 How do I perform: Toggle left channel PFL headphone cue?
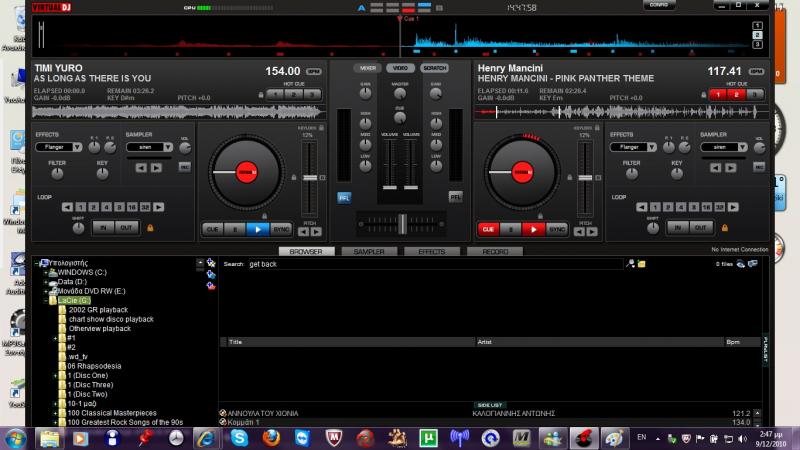point(344,197)
